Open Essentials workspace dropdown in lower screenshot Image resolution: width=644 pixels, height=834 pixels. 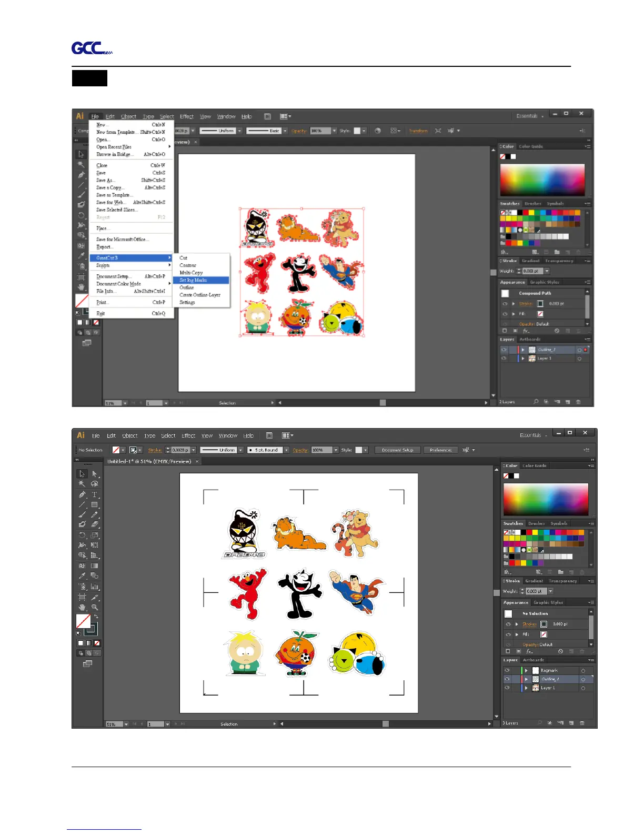[534, 435]
